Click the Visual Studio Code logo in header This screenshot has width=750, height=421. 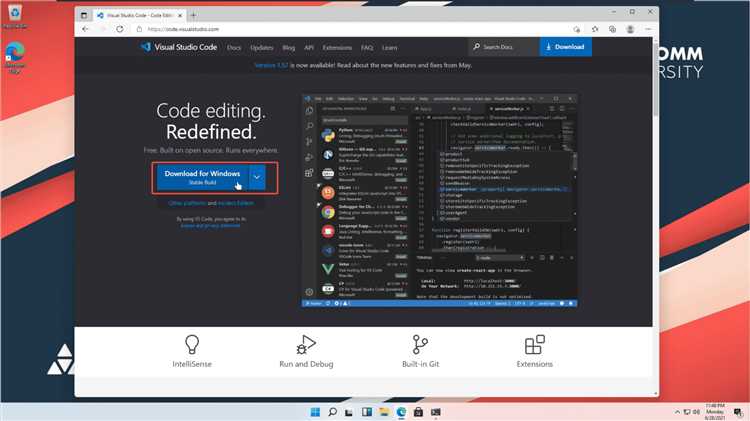point(179,47)
